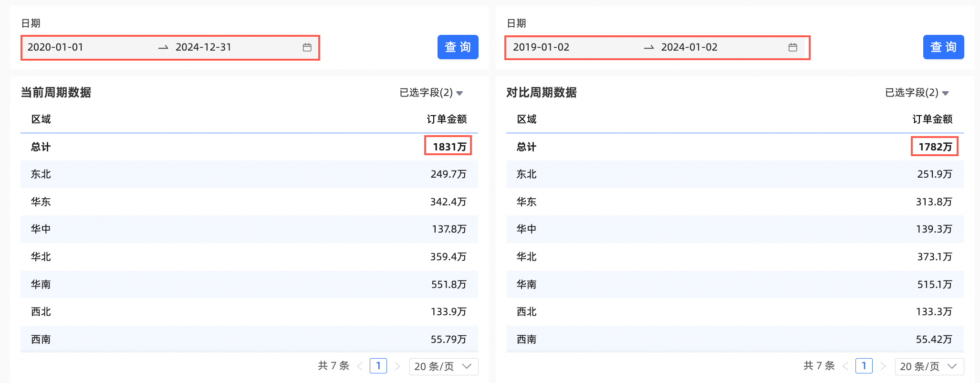Click 55.79万 order amount cell
This screenshot has width=980, height=383.
448,340
